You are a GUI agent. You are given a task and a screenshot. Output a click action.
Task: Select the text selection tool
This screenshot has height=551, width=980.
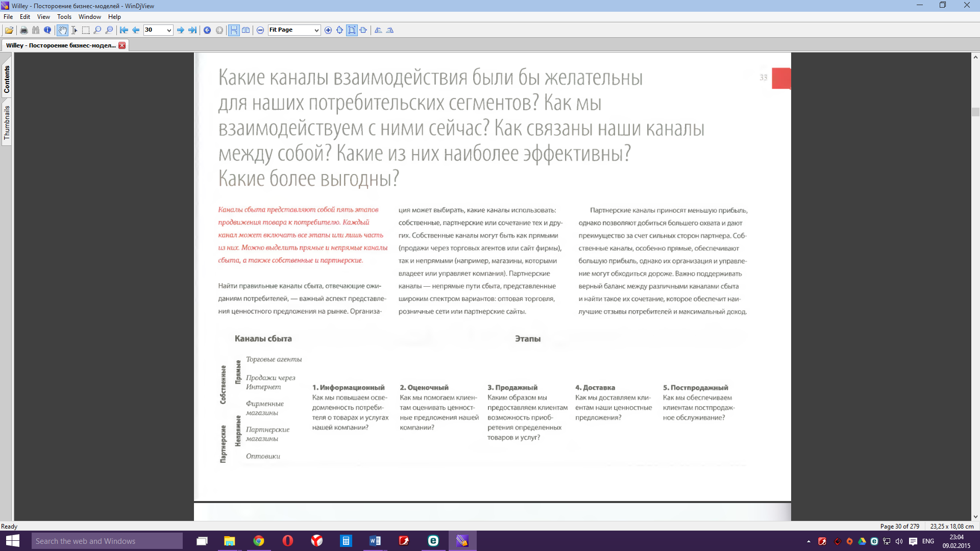[x=74, y=30]
